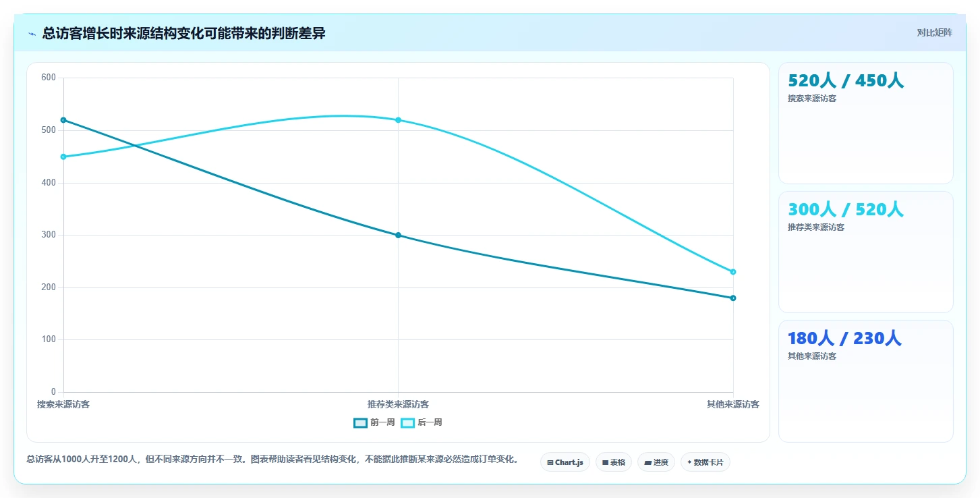Click the lightning icon beside the title
Image resolution: width=980 pixels, height=498 pixels.
(32, 34)
